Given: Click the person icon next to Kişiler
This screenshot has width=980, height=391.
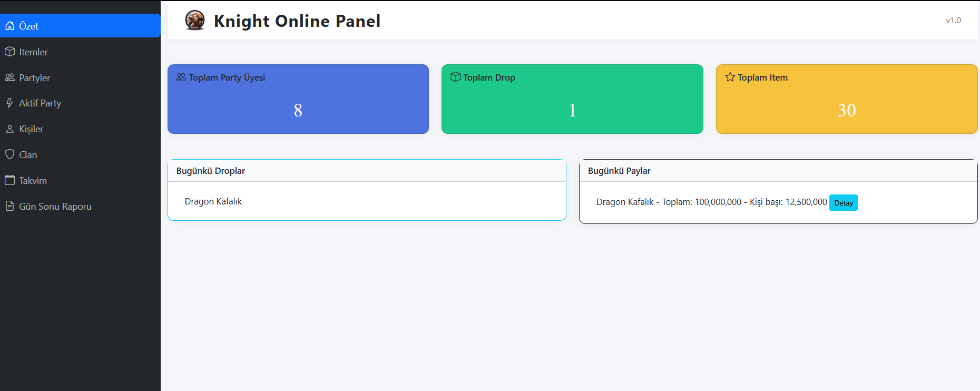Looking at the screenshot, I should (9, 129).
